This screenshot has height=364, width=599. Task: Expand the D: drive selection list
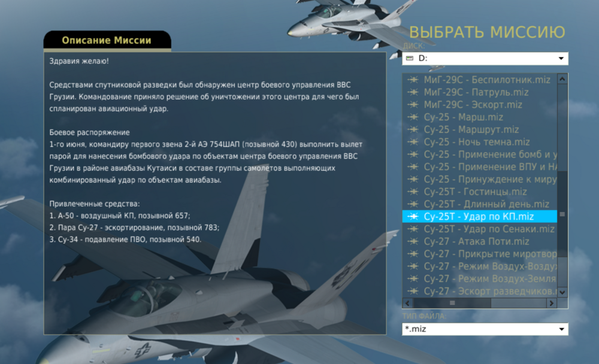562,58
